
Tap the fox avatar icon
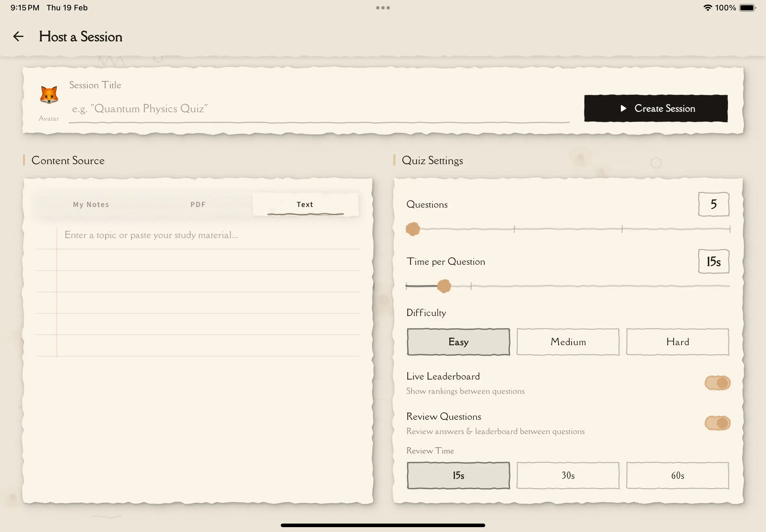coord(49,95)
